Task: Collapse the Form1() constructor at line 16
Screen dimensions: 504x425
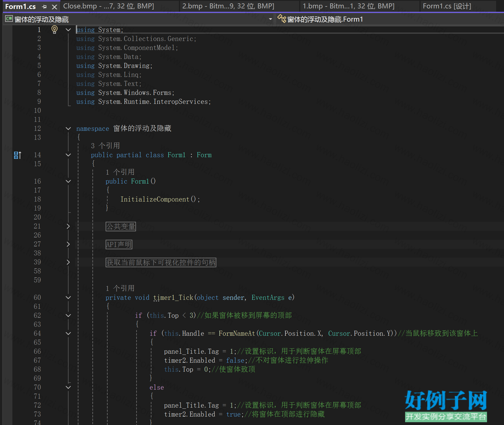Action: [x=68, y=181]
